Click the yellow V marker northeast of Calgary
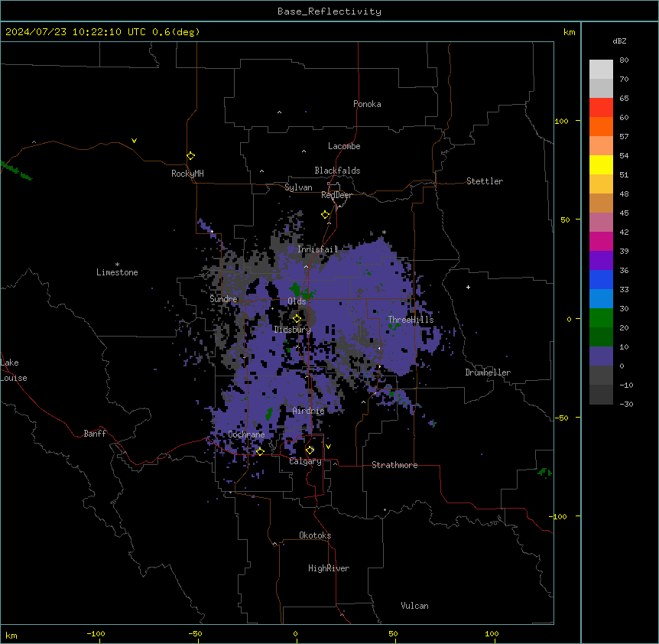This screenshot has height=644, width=659. pos(328,447)
